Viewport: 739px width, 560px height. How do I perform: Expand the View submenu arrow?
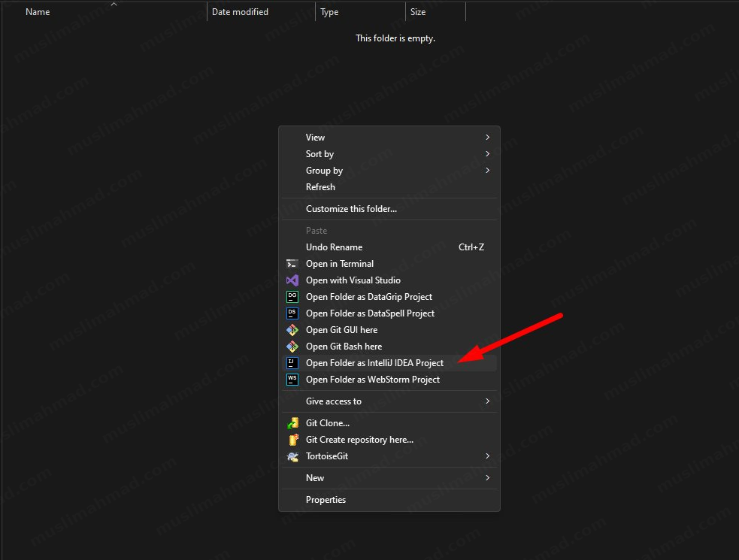coord(487,138)
